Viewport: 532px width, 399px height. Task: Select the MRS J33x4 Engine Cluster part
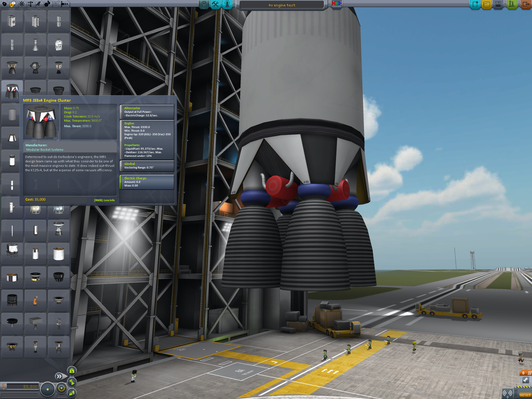(x=12, y=91)
